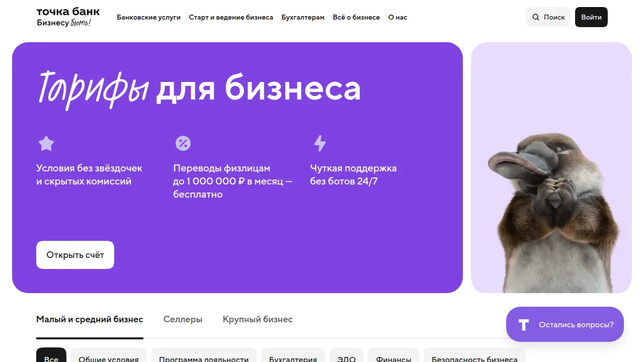Open the О нас menu
This screenshot has width=644, height=362.
click(397, 17)
